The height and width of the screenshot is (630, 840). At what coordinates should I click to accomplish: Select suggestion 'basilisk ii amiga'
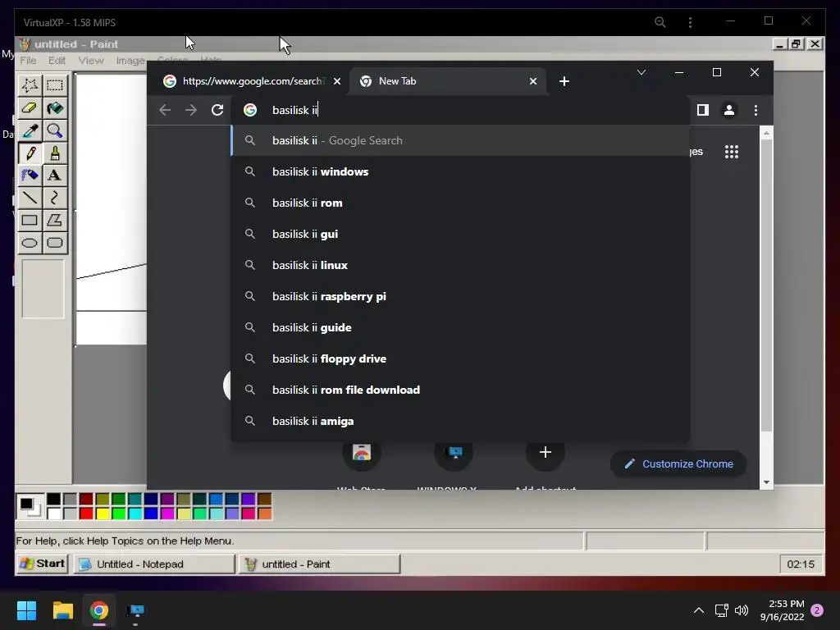click(460, 421)
